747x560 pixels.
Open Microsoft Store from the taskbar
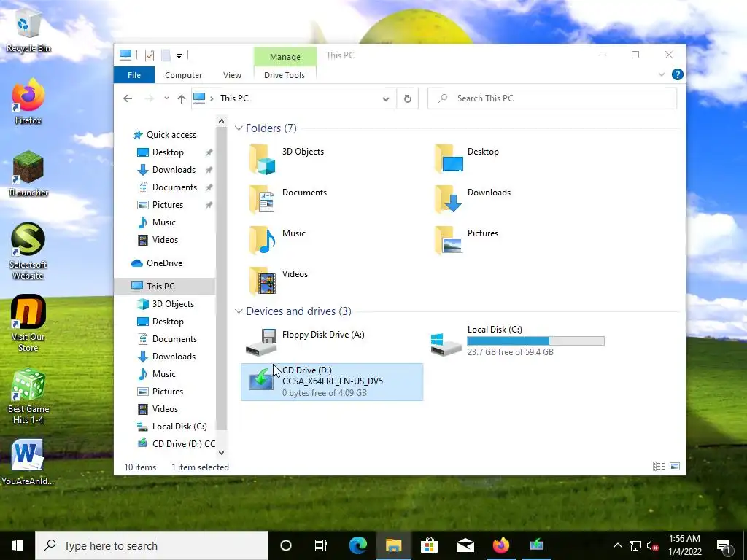pos(429,545)
